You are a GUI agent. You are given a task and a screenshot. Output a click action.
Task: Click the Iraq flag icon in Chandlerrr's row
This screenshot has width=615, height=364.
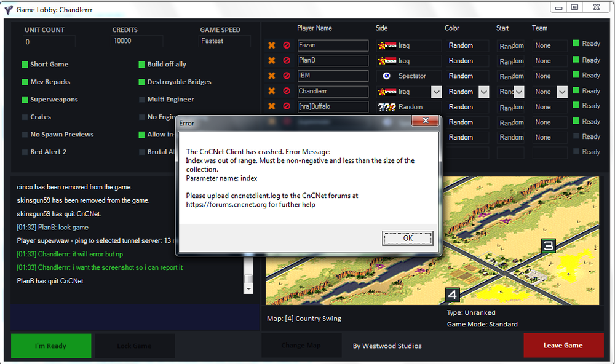pyautogui.click(x=387, y=92)
